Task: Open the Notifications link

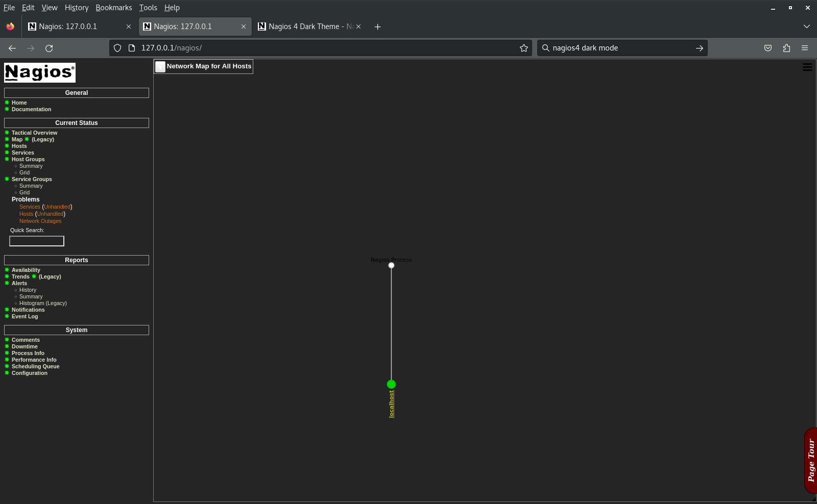Action: tap(28, 310)
